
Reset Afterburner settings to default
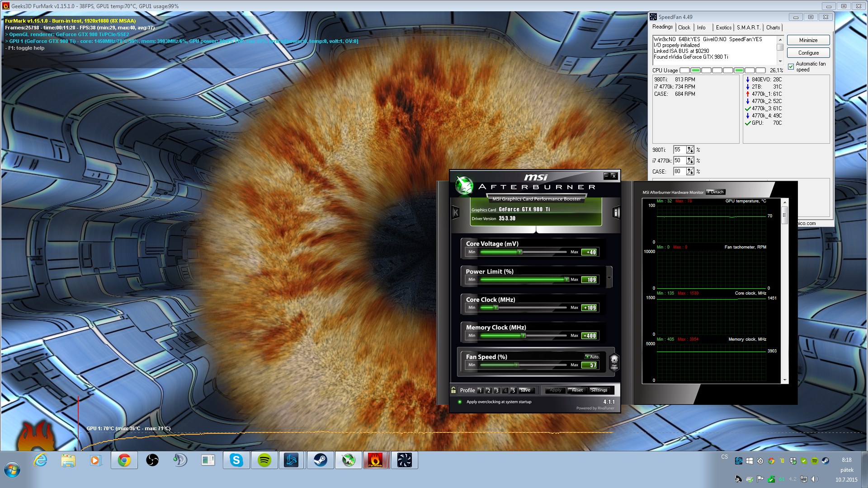pos(577,390)
